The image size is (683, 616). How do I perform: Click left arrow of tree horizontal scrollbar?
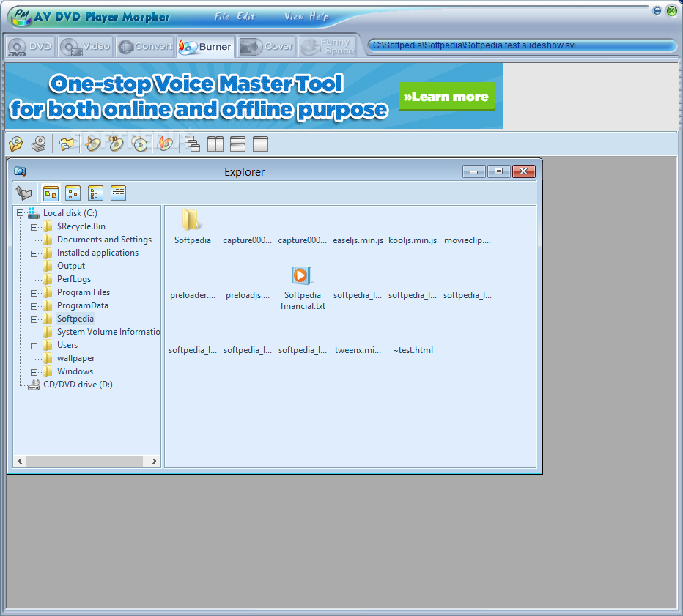(20, 461)
